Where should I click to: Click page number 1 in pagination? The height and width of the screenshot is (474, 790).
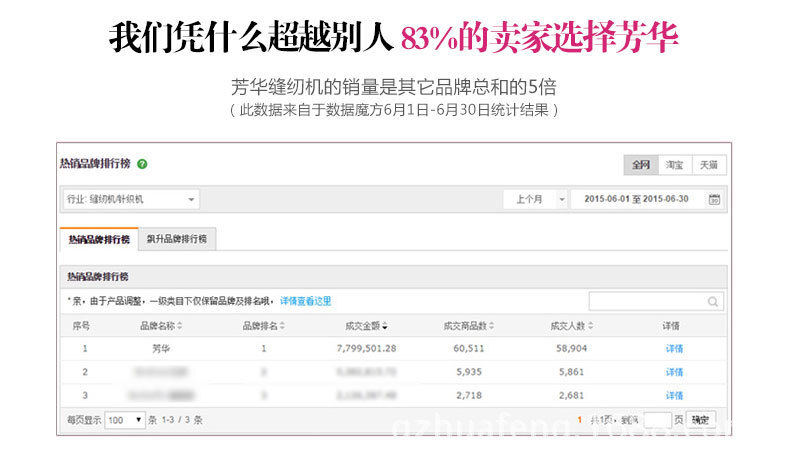click(579, 420)
